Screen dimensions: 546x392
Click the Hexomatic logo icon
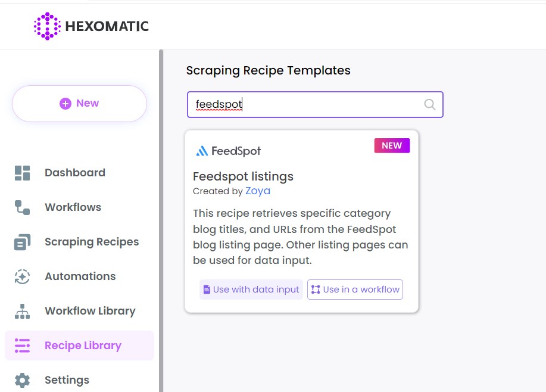click(x=47, y=26)
